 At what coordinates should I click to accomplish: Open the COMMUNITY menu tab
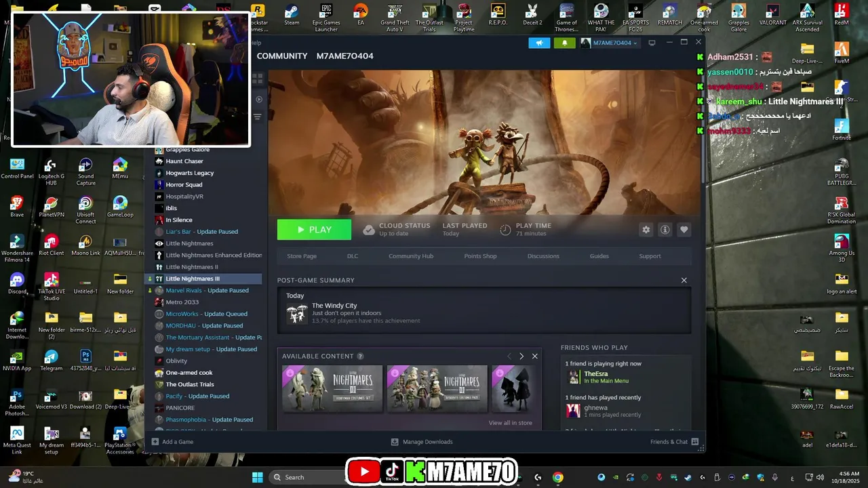coord(282,56)
